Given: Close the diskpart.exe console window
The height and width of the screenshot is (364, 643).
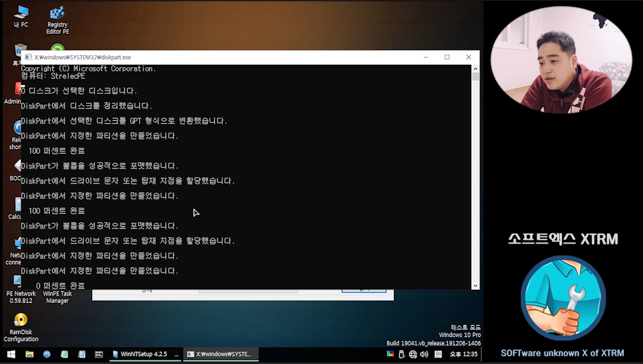Looking at the screenshot, I should [x=468, y=57].
